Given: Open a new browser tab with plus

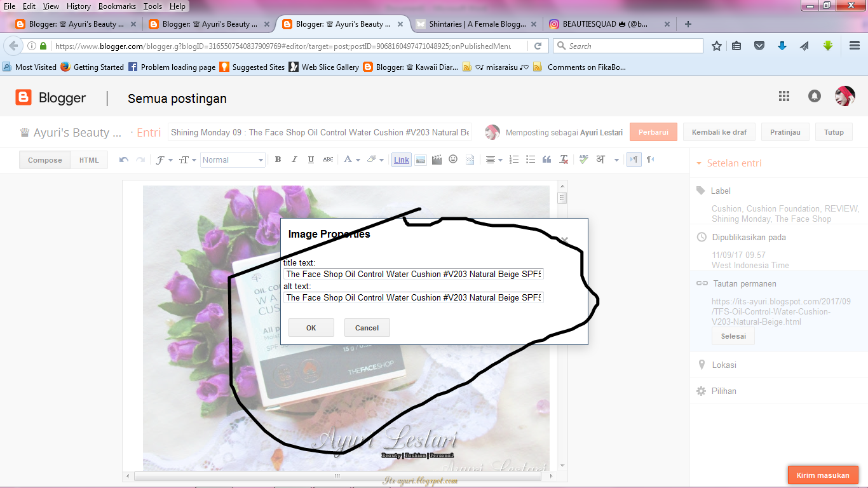Looking at the screenshot, I should coord(688,24).
